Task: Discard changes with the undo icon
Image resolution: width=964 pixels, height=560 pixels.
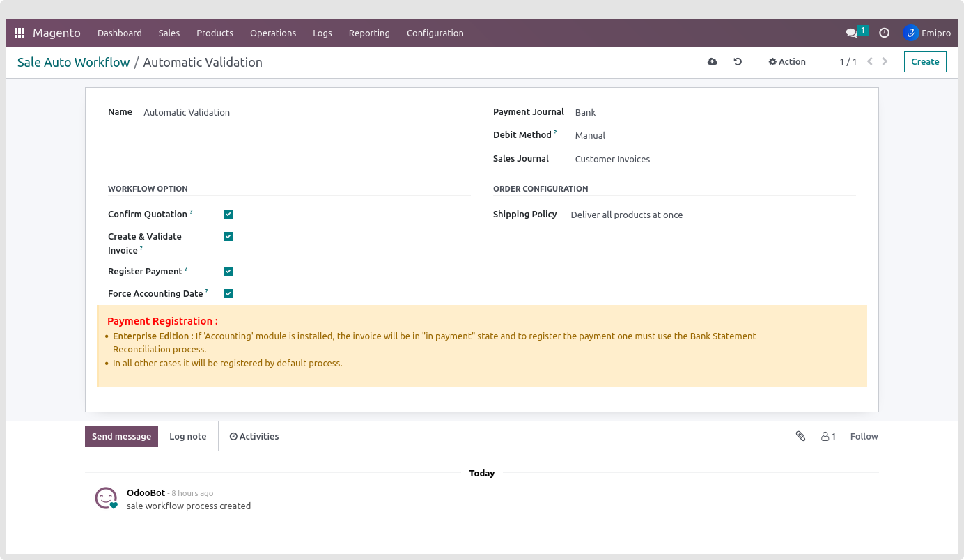Action: 738,62
